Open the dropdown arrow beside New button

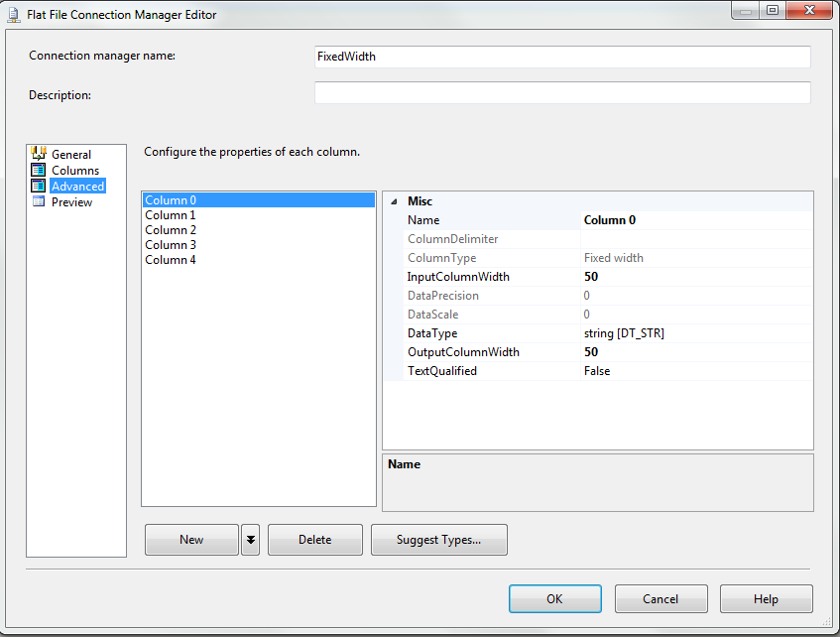pos(250,539)
